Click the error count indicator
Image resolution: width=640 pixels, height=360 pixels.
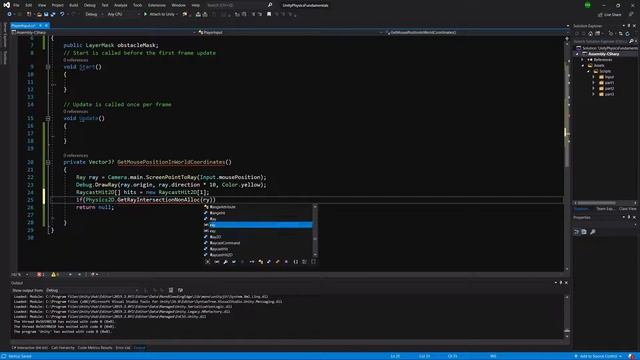pyautogui.click(x=40, y=275)
